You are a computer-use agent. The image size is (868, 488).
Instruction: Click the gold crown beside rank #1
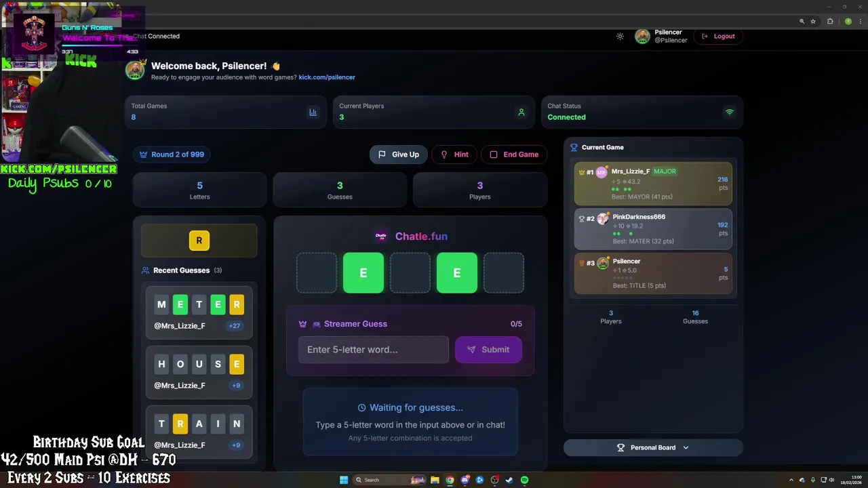[581, 172]
